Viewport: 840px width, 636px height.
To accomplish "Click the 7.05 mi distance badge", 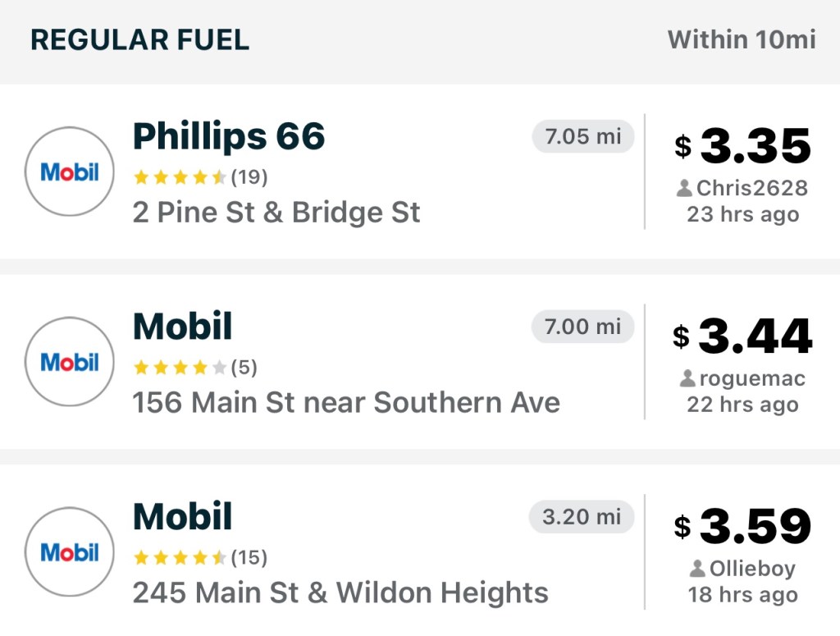I will 583,136.
